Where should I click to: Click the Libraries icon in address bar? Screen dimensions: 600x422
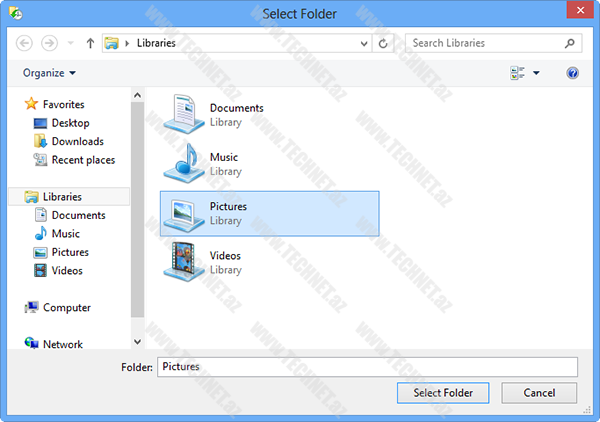pyautogui.click(x=111, y=43)
